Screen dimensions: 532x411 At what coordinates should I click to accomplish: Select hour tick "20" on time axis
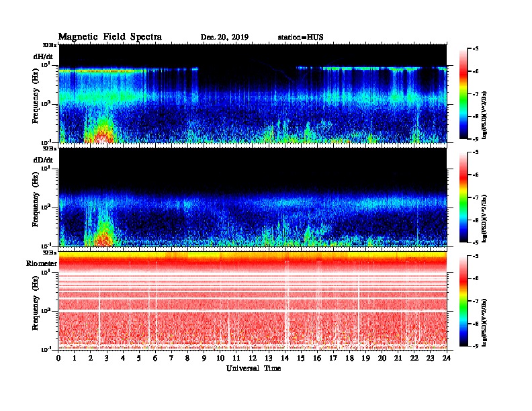pos(382,358)
